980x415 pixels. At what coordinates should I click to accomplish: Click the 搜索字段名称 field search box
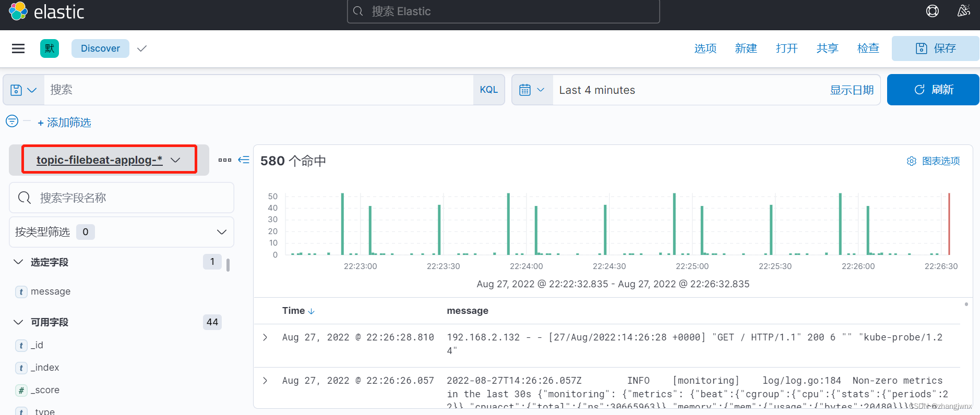coord(122,198)
